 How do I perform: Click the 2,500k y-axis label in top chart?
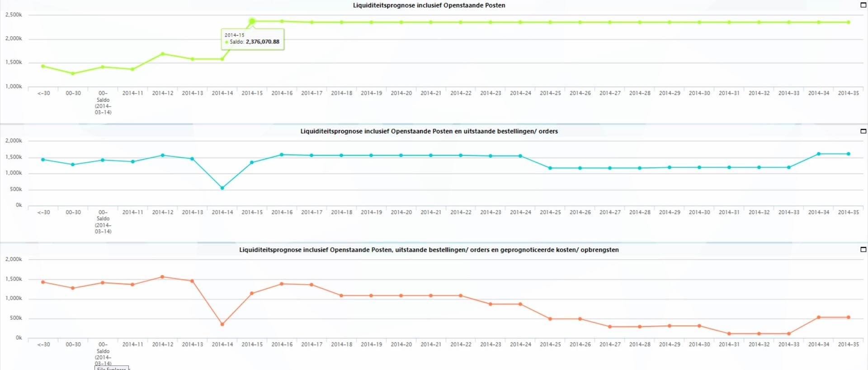pyautogui.click(x=14, y=15)
